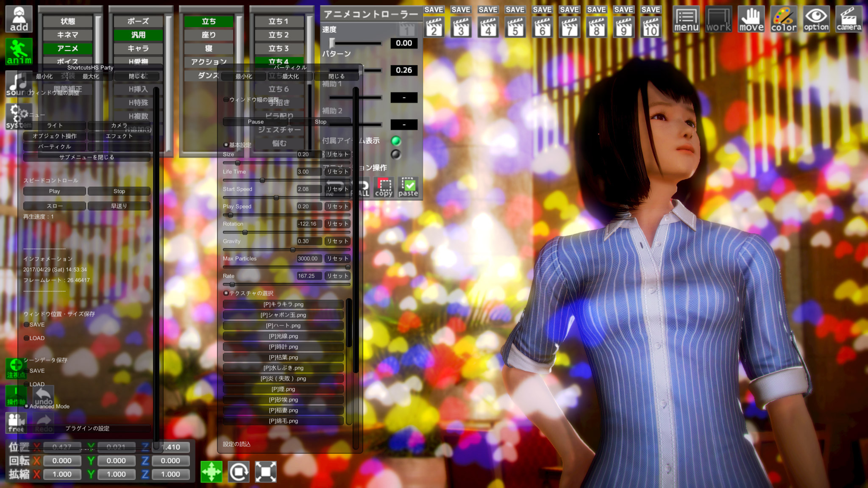
Task: Open the オブジェクト操作 submenu
Action: (x=55, y=136)
